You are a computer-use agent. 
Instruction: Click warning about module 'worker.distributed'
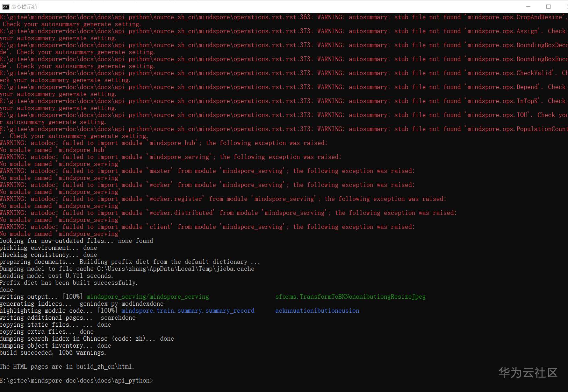(228, 213)
